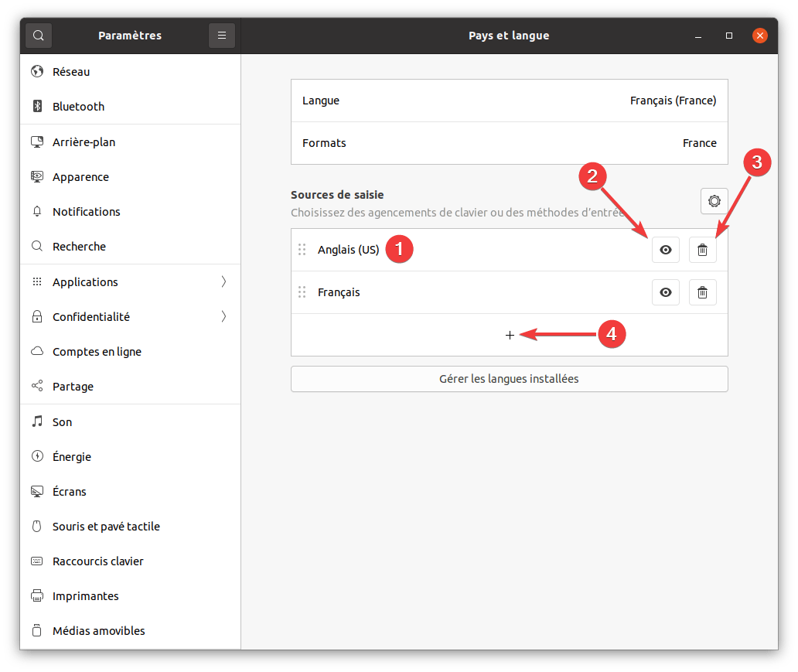Image resolution: width=798 pixels, height=672 pixels.
Task: Open the hamburger menu in the header
Action: 222,36
